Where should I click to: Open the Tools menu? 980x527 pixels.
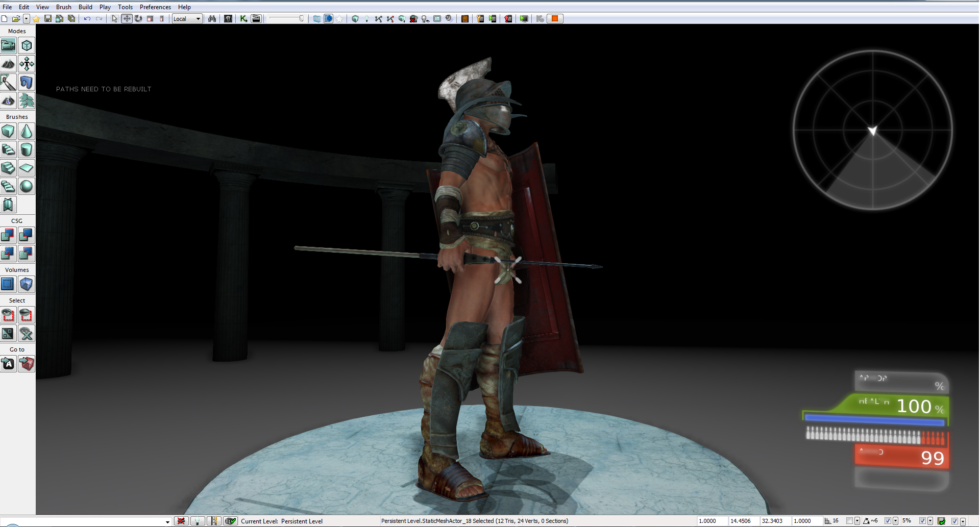(x=125, y=7)
